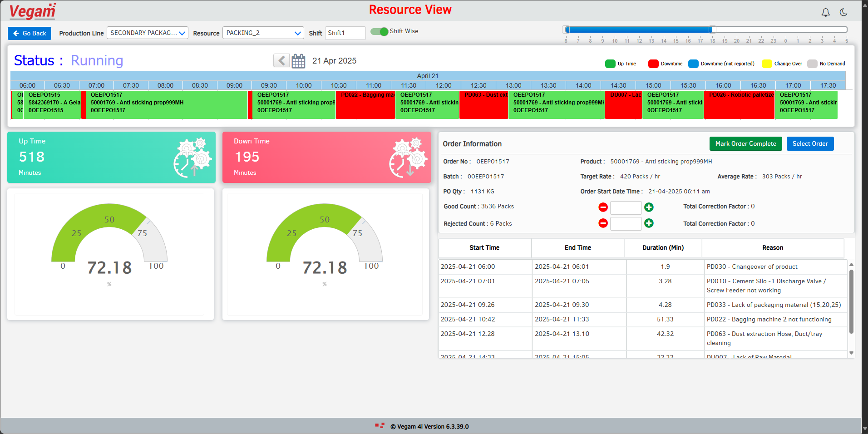
Task: Decrease Rejected Count with minus icon
Action: click(x=603, y=223)
